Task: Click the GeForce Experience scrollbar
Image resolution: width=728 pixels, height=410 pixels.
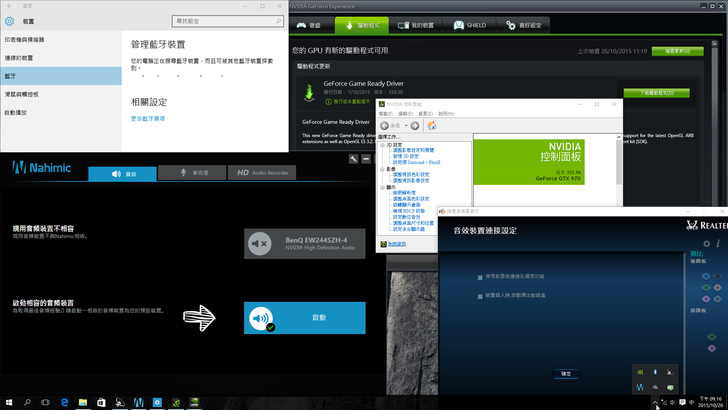Action: coord(715,121)
